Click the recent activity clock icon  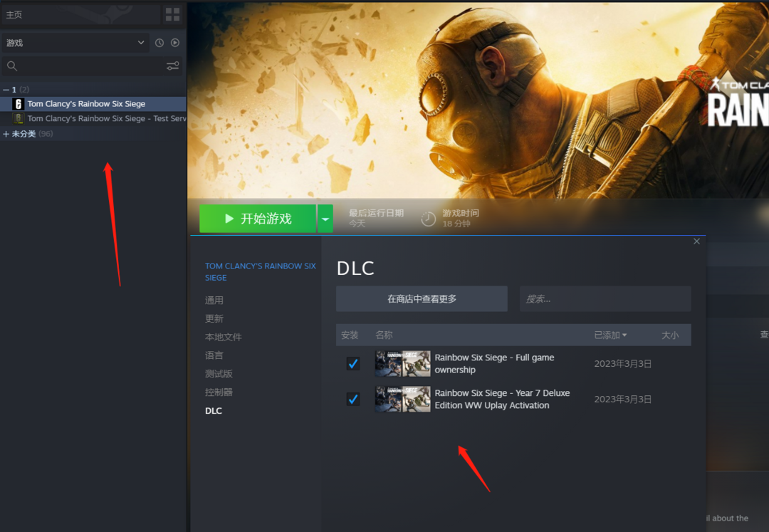(x=159, y=43)
